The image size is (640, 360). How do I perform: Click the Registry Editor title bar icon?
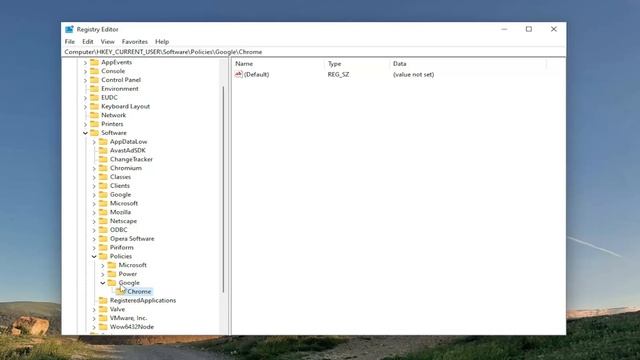click(69, 29)
